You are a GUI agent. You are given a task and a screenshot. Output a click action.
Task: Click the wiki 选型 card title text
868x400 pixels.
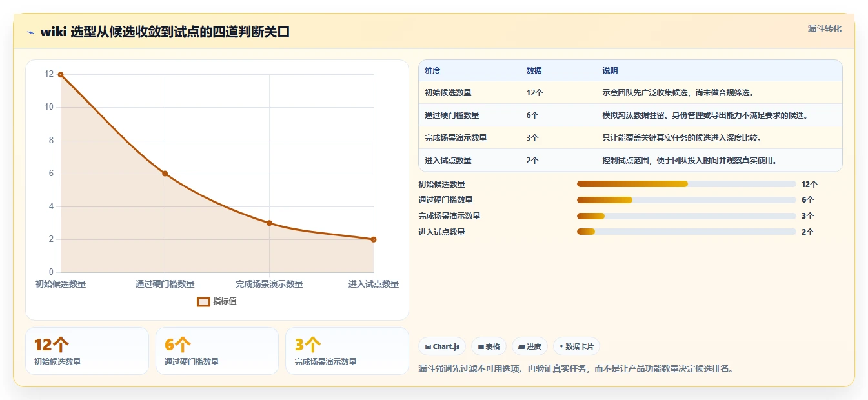click(165, 32)
